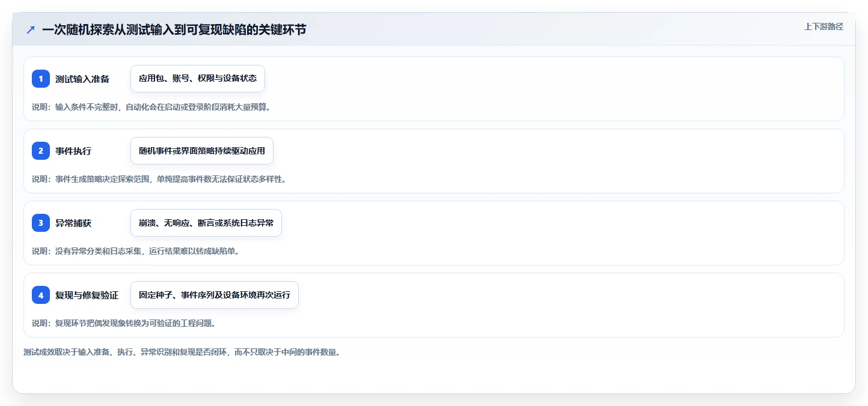Viewport: 868px width, 406px height.
Task: Select the 应用包、账号、权限与设备状态 chip
Action: pos(198,79)
